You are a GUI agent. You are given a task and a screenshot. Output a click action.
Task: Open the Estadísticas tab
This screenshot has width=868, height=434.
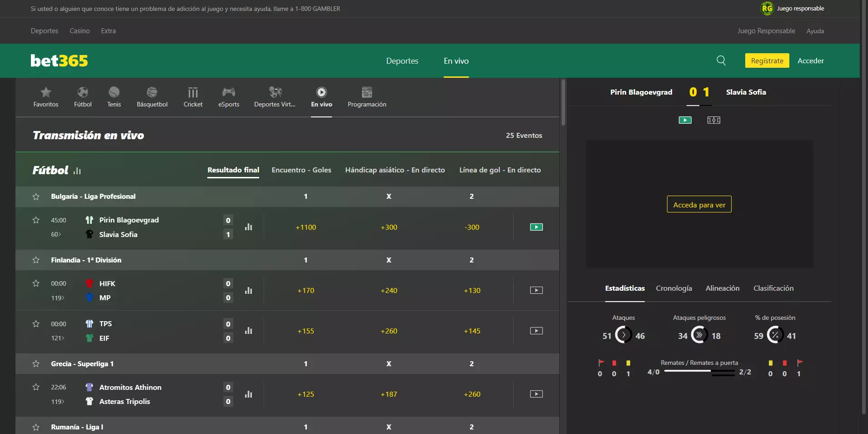(625, 288)
